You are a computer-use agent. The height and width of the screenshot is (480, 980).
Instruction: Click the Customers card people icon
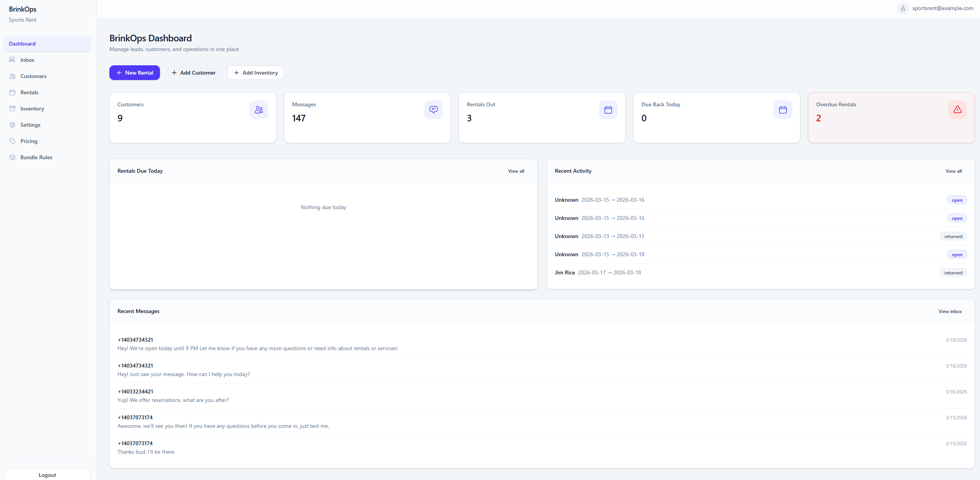(x=259, y=109)
